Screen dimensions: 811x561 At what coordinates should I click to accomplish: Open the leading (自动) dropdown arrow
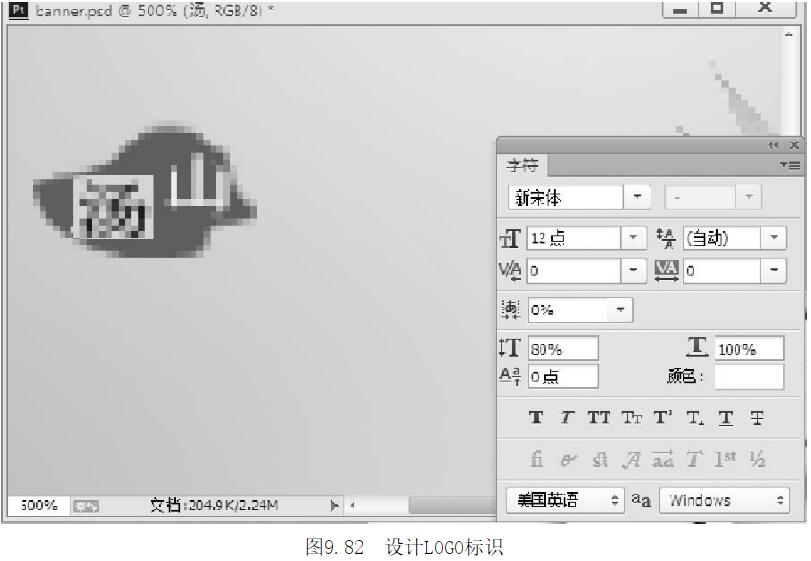click(774, 238)
